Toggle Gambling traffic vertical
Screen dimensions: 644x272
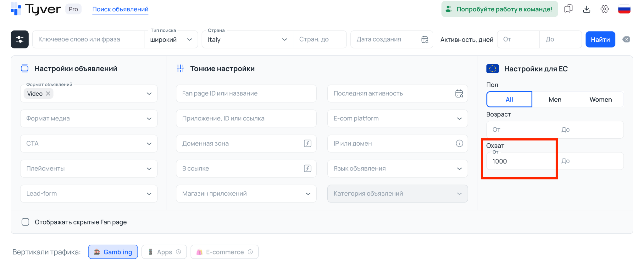click(113, 252)
